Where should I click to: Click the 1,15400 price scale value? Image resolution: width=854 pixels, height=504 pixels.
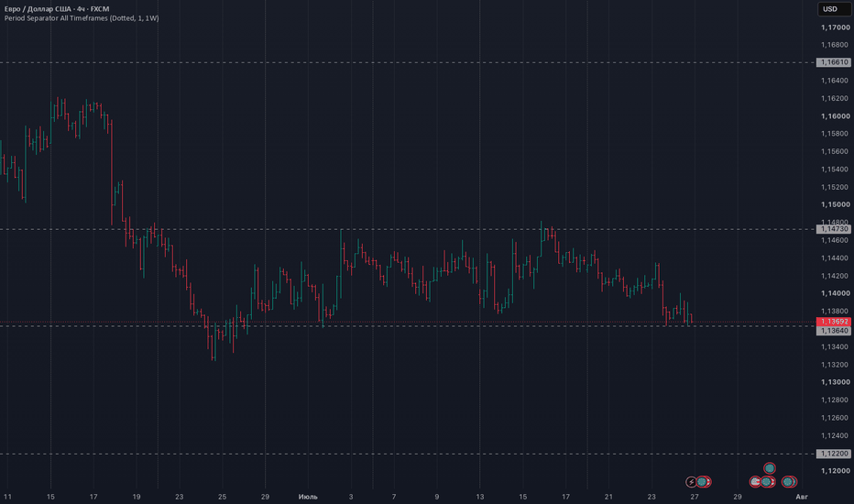pyautogui.click(x=836, y=169)
